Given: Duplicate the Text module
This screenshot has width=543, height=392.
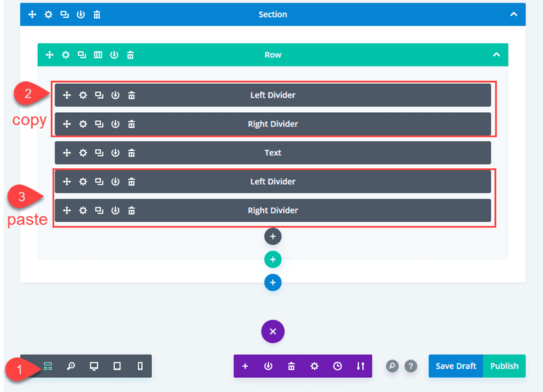Looking at the screenshot, I should tap(99, 153).
